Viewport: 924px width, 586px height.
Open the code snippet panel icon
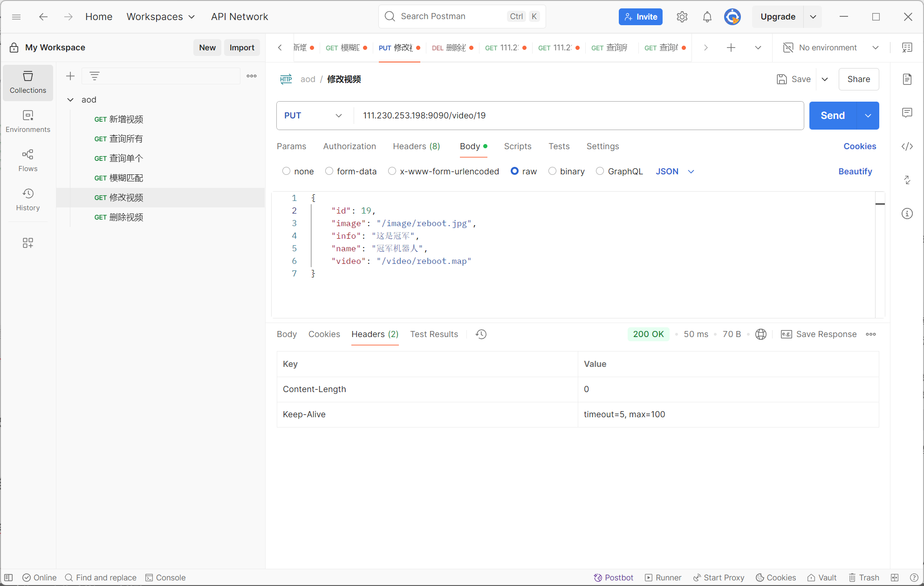coord(907,146)
